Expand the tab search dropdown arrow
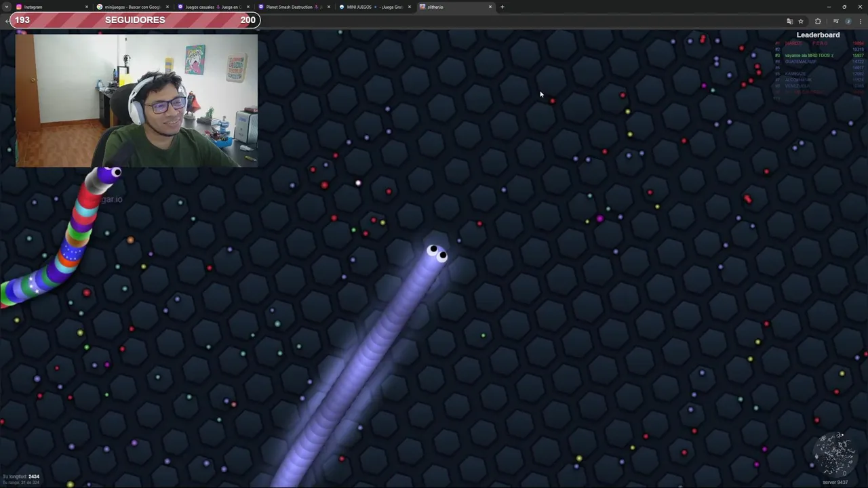 tap(7, 7)
